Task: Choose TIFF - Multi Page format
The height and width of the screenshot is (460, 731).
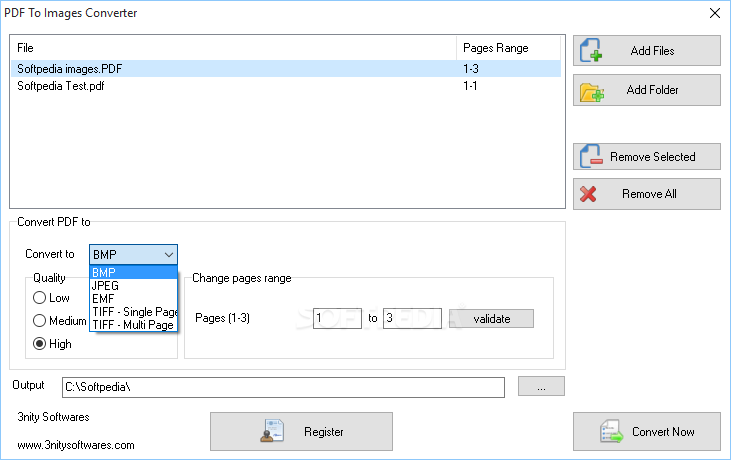Action: coord(133,324)
